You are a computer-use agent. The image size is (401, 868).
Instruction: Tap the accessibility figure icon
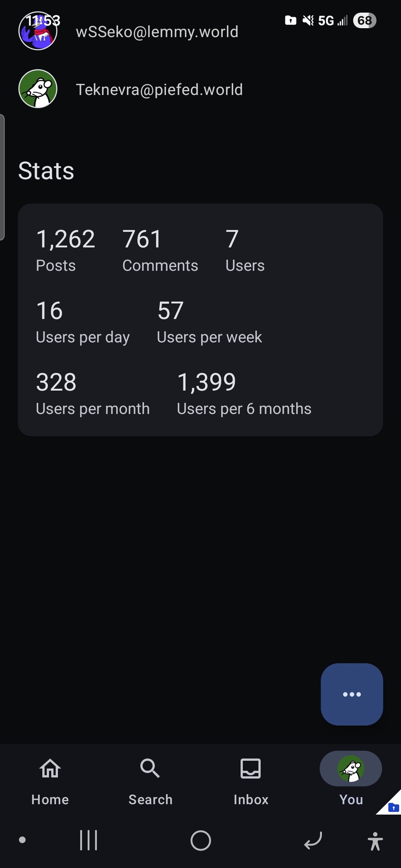pos(375,841)
